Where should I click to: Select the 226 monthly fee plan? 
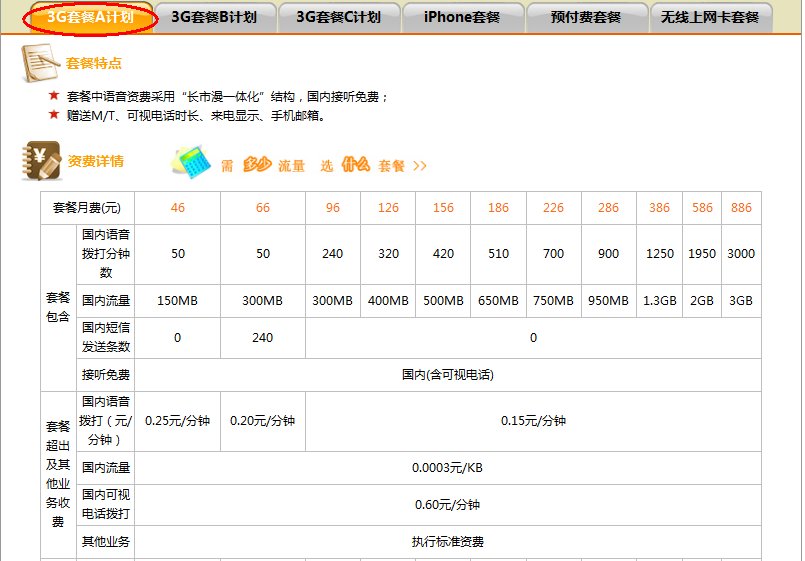coord(553,208)
